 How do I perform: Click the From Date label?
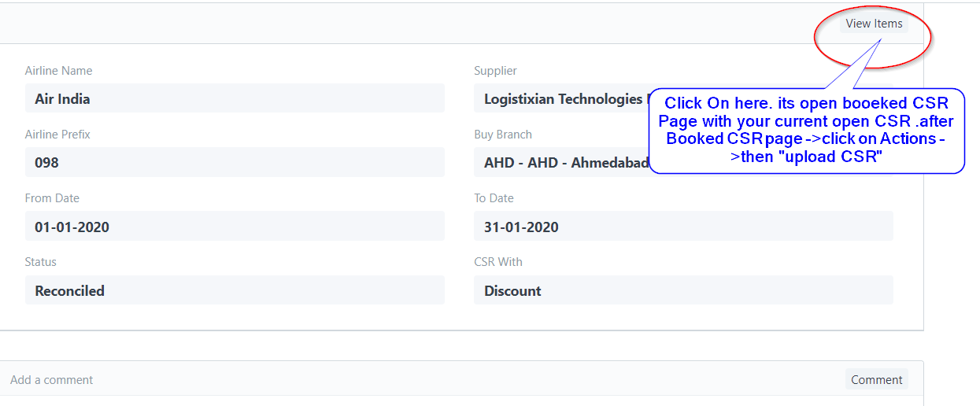tap(52, 198)
